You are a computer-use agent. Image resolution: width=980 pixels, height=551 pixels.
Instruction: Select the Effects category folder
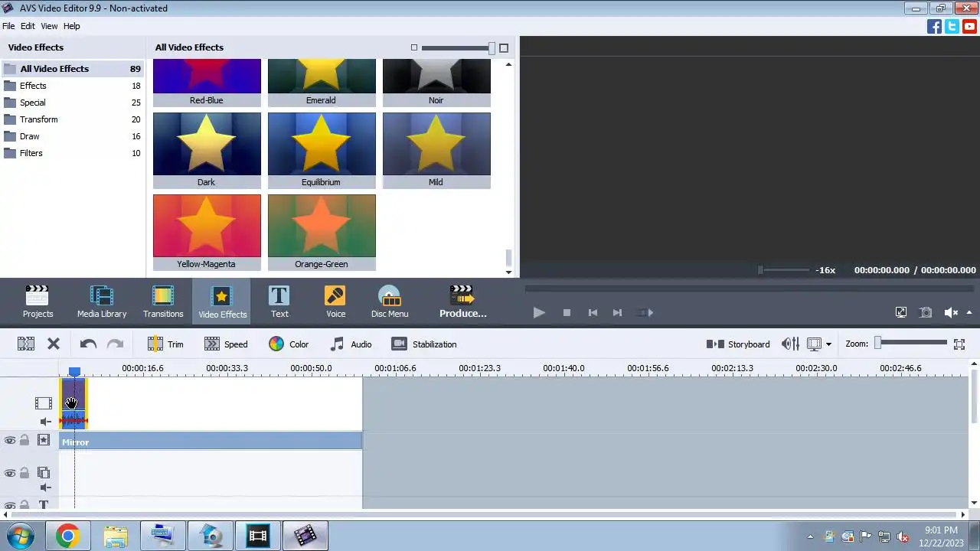pyautogui.click(x=72, y=86)
